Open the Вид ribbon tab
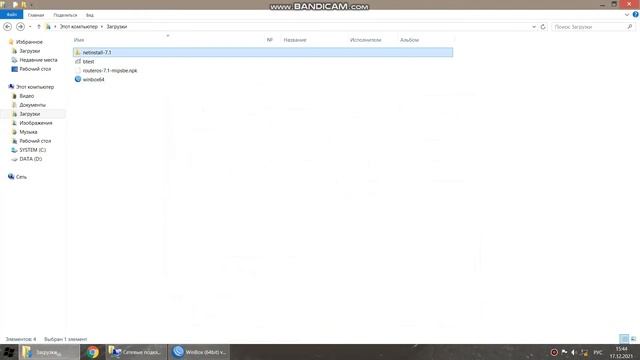 (90, 15)
